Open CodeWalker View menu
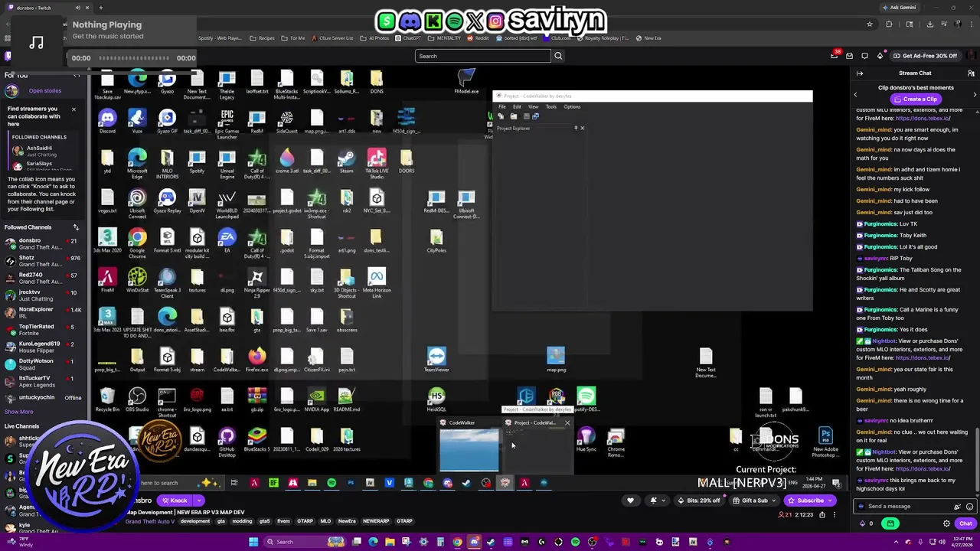 (x=533, y=106)
